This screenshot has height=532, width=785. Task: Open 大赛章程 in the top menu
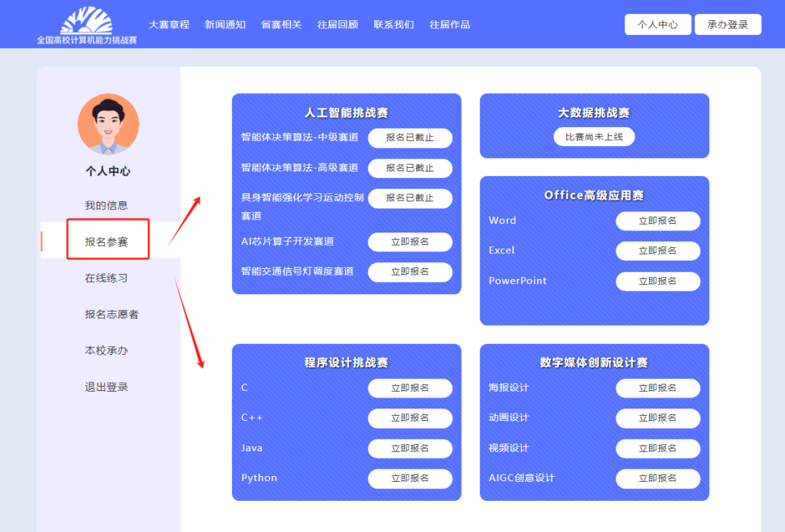click(169, 25)
